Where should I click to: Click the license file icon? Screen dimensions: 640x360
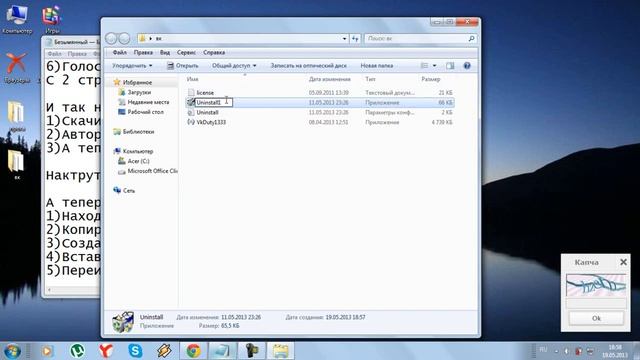tap(191, 93)
